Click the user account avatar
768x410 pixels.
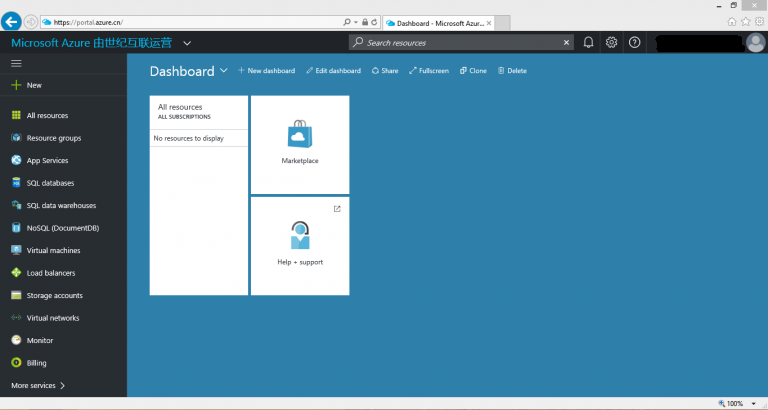click(755, 43)
